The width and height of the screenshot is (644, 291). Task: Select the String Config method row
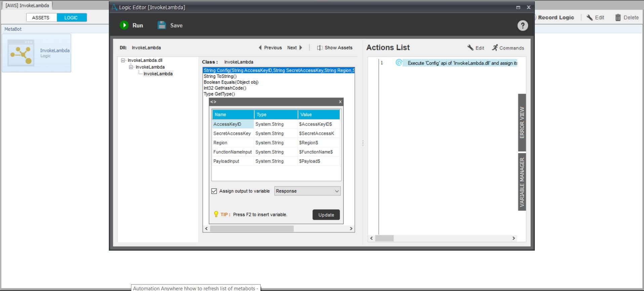[x=278, y=70]
